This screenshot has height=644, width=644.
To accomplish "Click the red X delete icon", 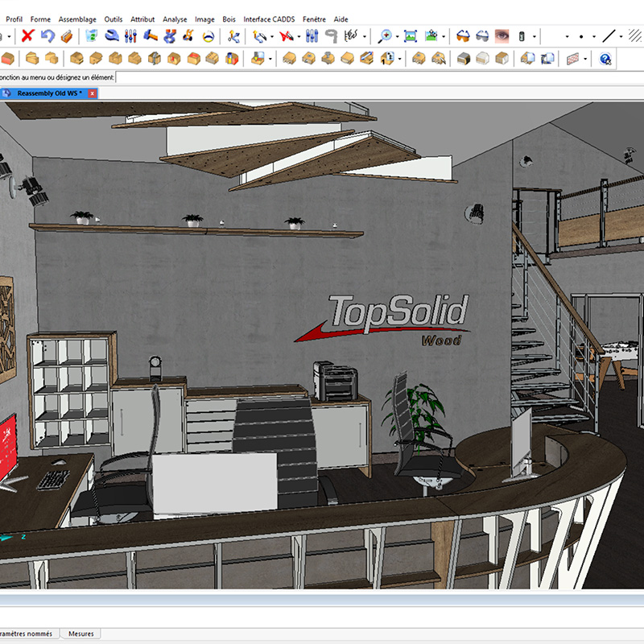I will point(27,36).
